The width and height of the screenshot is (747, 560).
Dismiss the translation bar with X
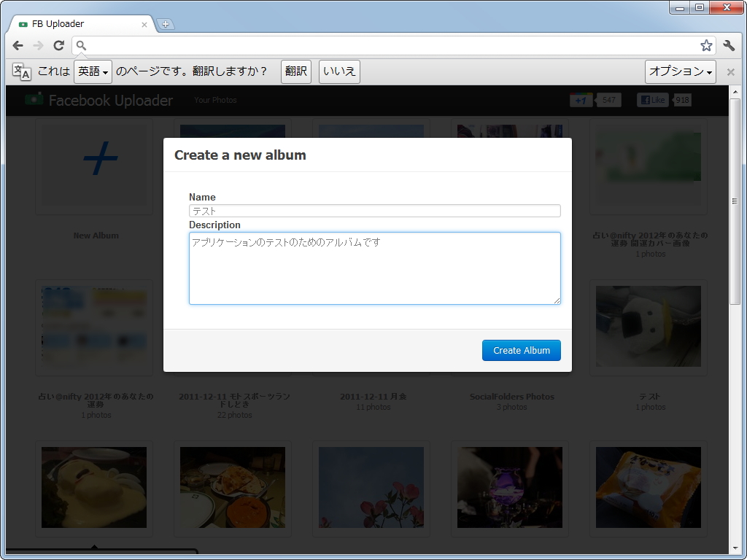coord(730,72)
